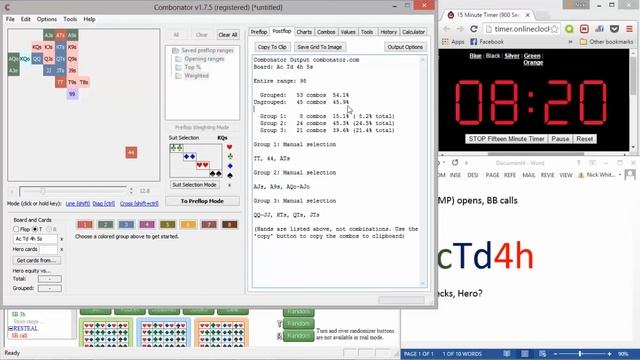This screenshot has width=640, height=360.
Task: Toggle the 99 hand cell in the range grid
Action: pos(72,94)
